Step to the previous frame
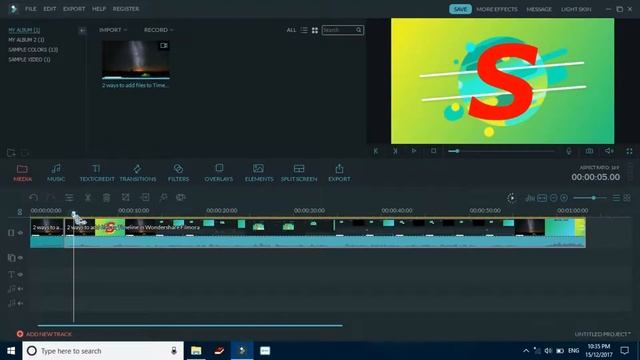This screenshot has width=640, height=360. pyautogui.click(x=376, y=151)
